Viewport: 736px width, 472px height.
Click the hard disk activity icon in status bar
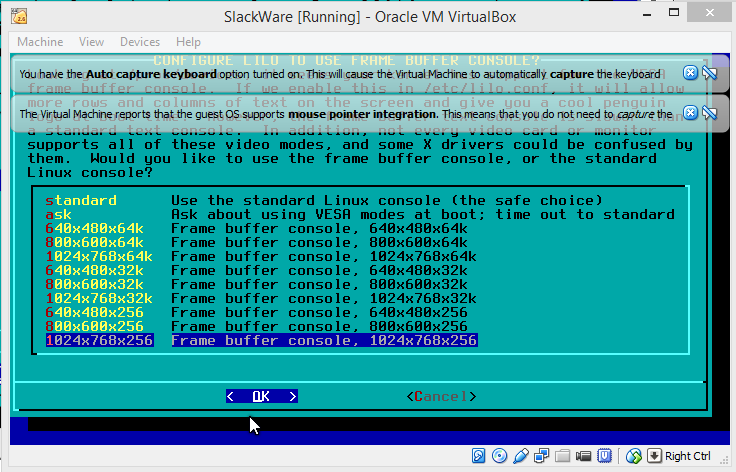point(478,456)
